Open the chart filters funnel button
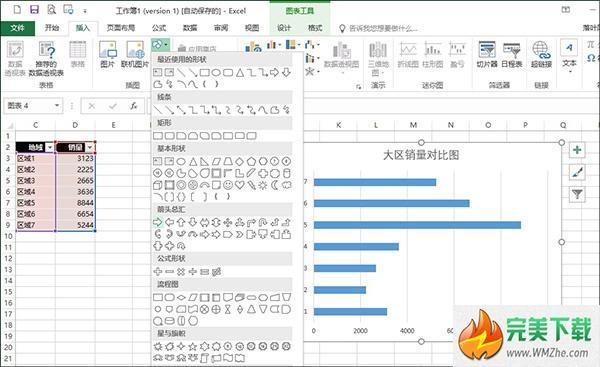Screen dimensions: 600x367 click(577, 194)
